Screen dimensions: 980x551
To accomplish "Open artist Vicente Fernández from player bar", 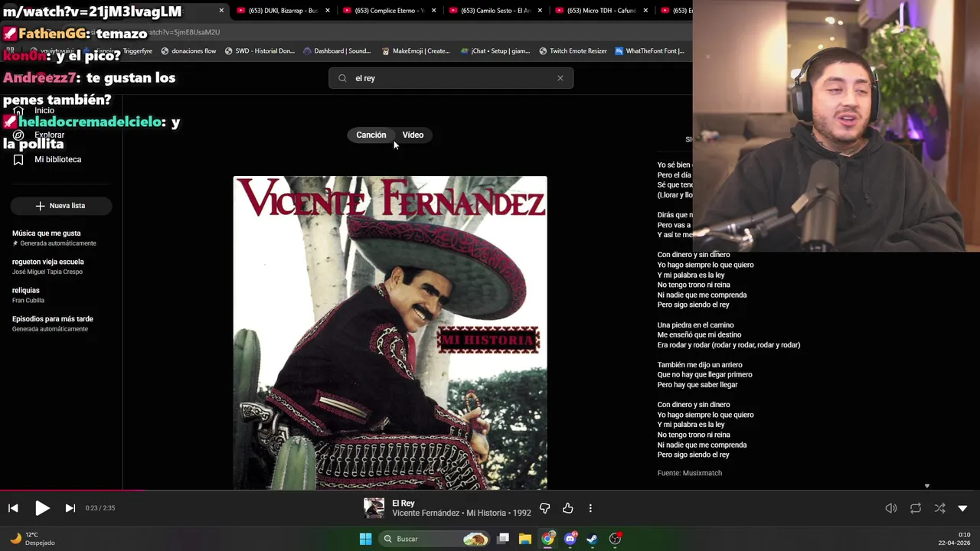I will click(426, 514).
